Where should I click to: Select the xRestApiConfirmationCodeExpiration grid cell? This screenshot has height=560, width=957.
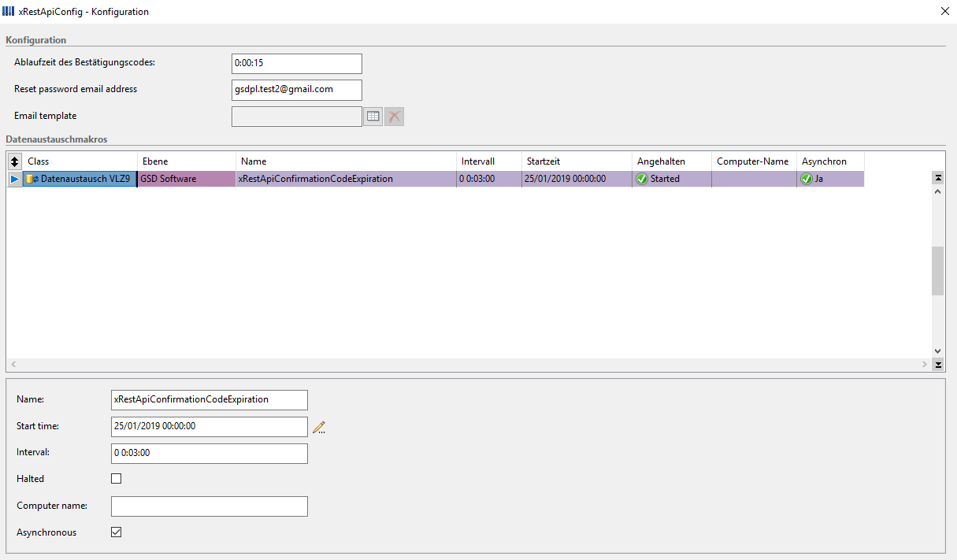pyautogui.click(x=346, y=179)
